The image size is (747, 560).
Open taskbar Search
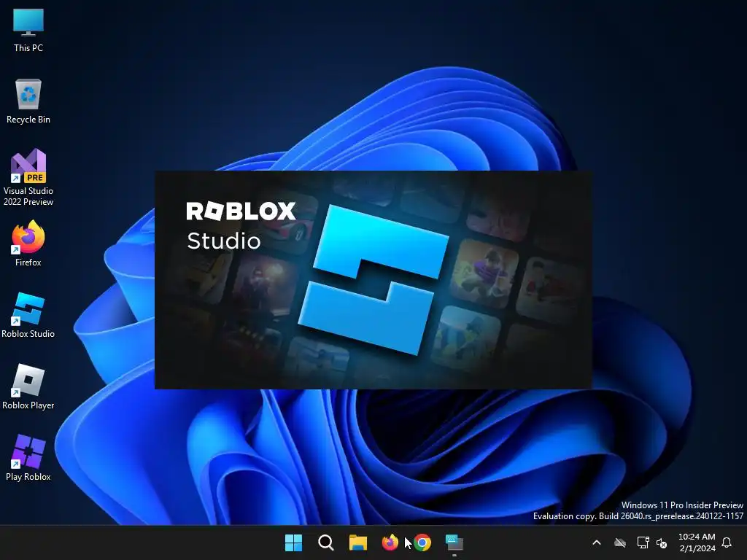326,542
